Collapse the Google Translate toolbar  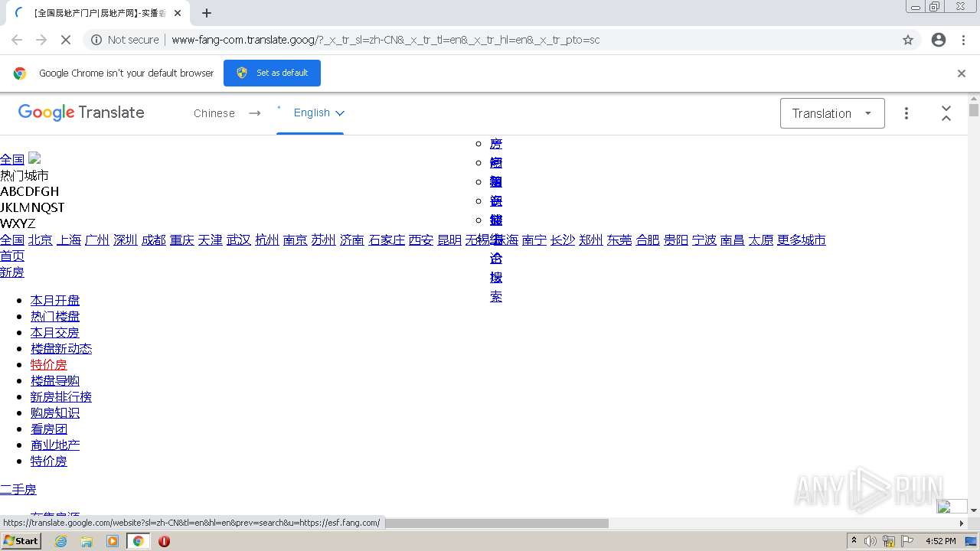(946, 113)
